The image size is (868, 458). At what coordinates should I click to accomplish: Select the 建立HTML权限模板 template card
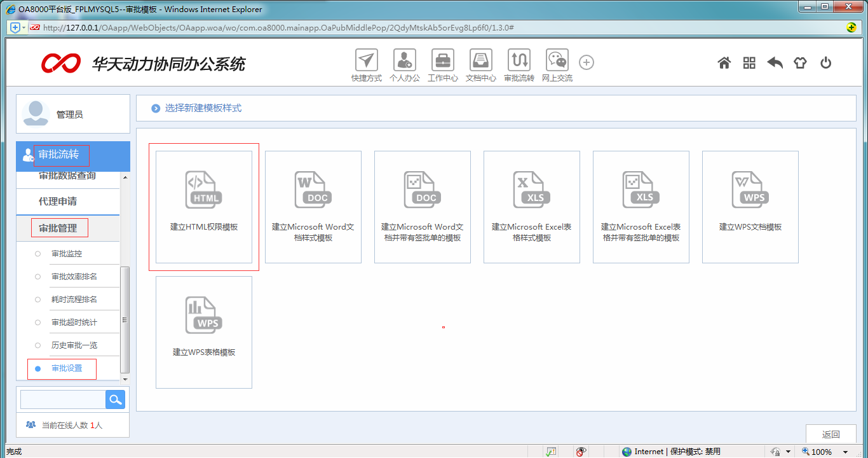[203, 207]
